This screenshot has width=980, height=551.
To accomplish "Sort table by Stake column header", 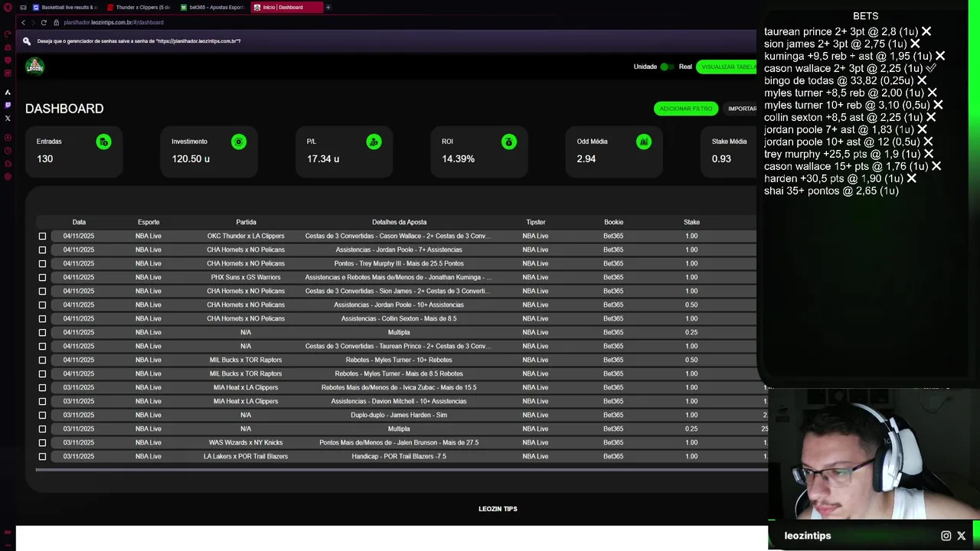I will click(x=691, y=222).
